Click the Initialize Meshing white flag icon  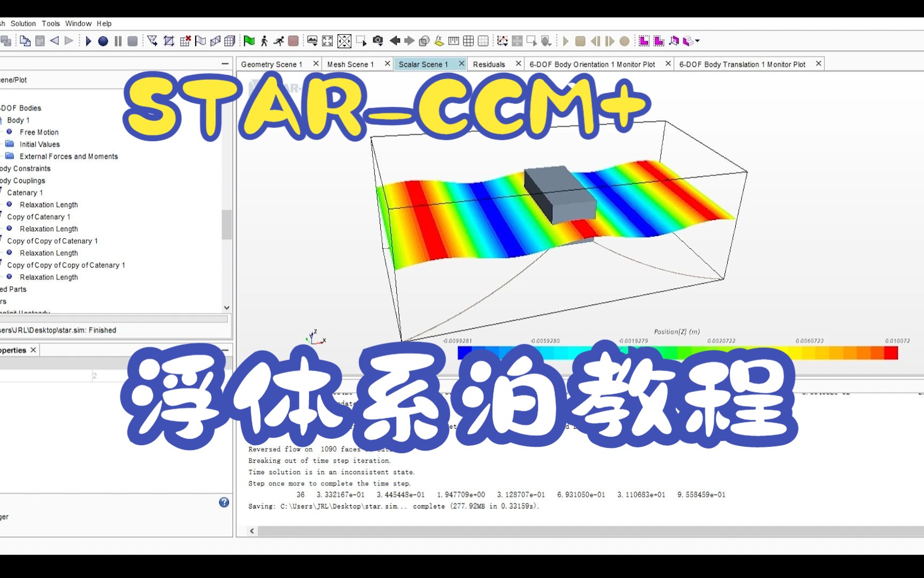coord(201,41)
